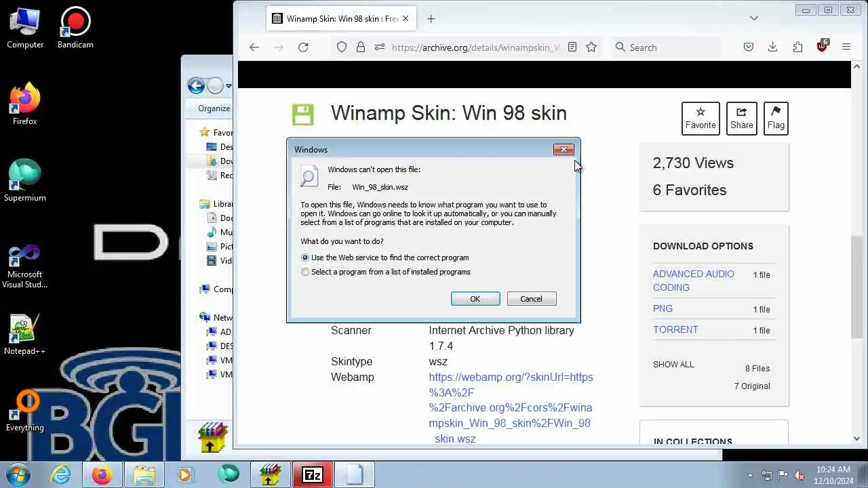Bookmark this page with star icon
The image size is (868, 488).
591,47
